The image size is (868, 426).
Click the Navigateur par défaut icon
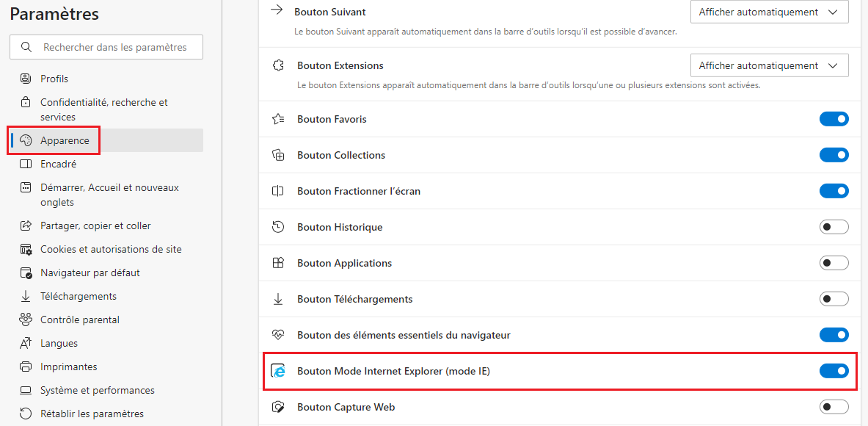26,273
